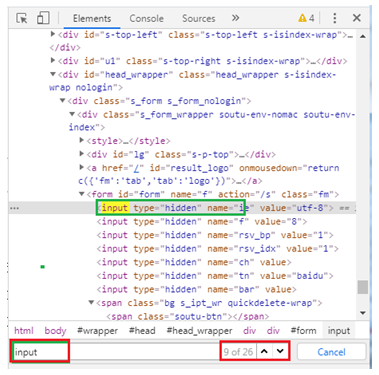Image resolution: width=379 pixels, height=375 pixels.
Task: Click the '9 of 26' result counter
Action: click(x=238, y=352)
